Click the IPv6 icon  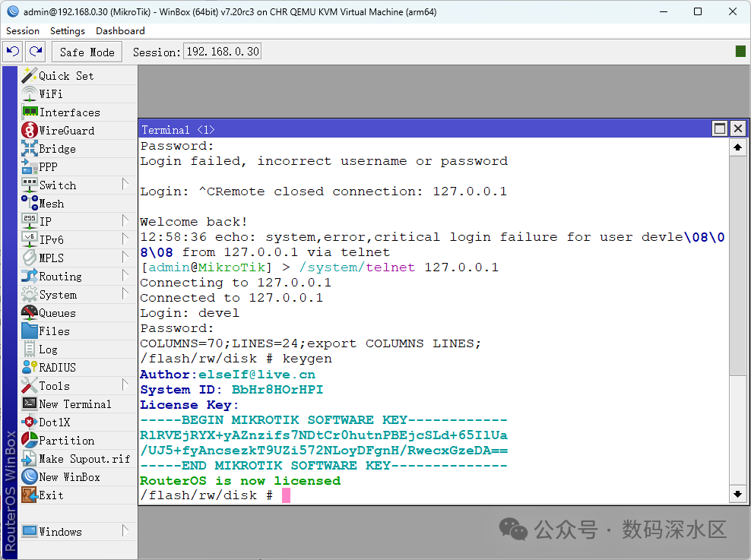tap(29, 239)
